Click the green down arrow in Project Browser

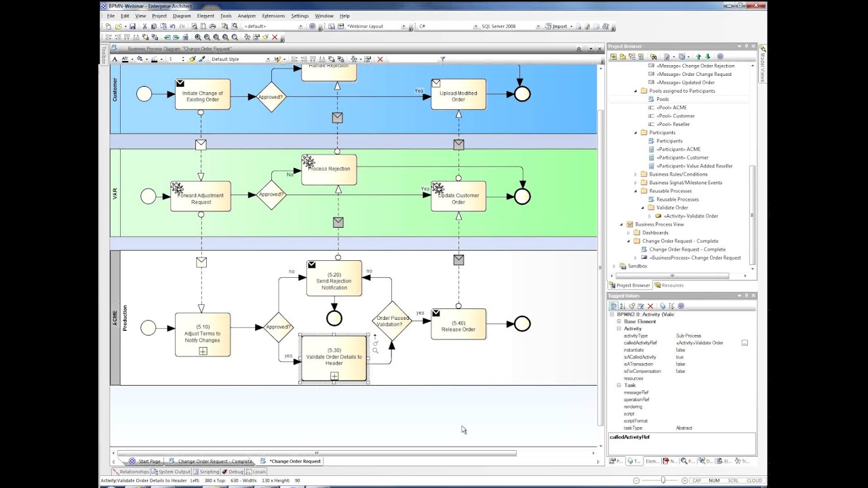click(x=708, y=57)
